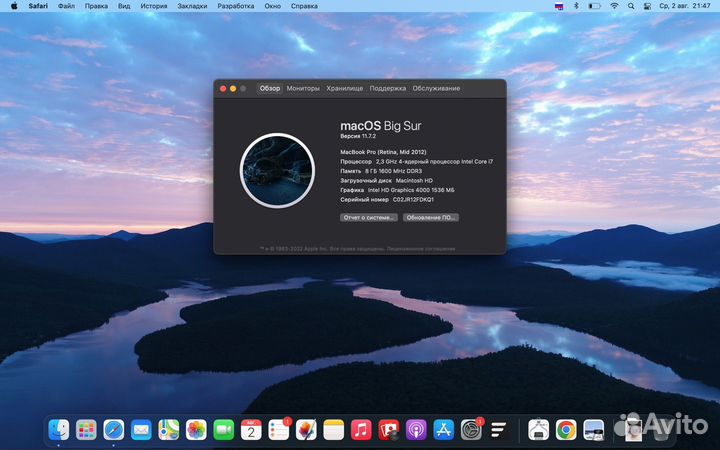This screenshot has width=720, height=450.
Task: Click the macOS Big Sur title
Action: click(381, 125)
